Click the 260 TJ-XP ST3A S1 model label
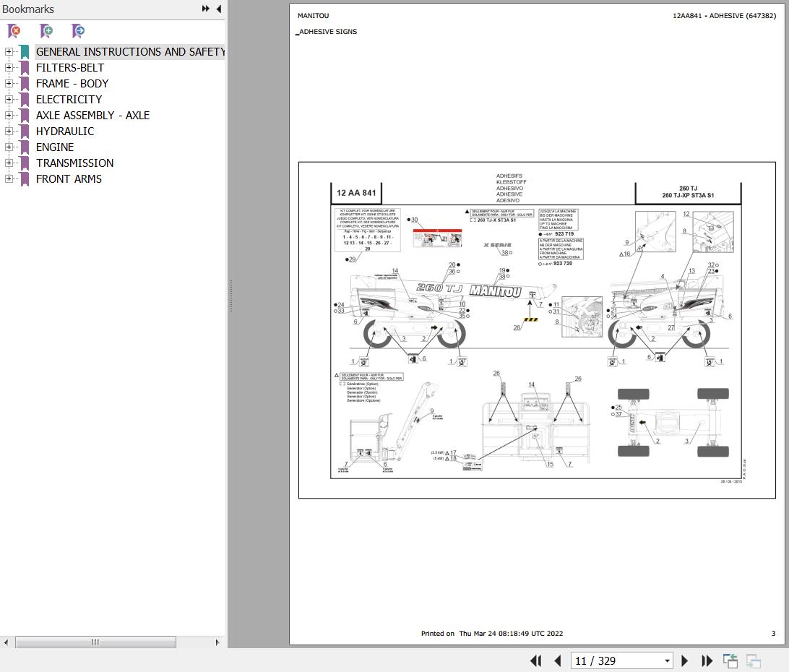The height and width of the screenshot is (672, 789). pyautogui.click(x=688, y=195)
